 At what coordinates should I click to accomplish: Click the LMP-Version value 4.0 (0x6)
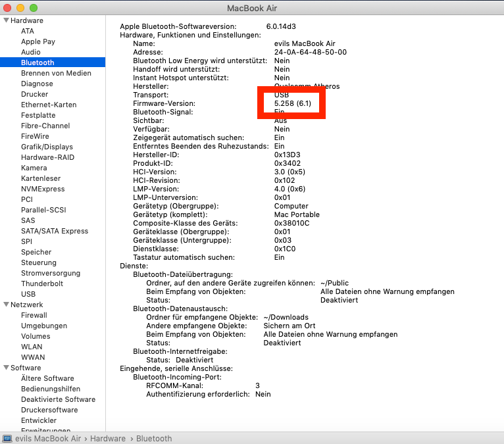290,189
